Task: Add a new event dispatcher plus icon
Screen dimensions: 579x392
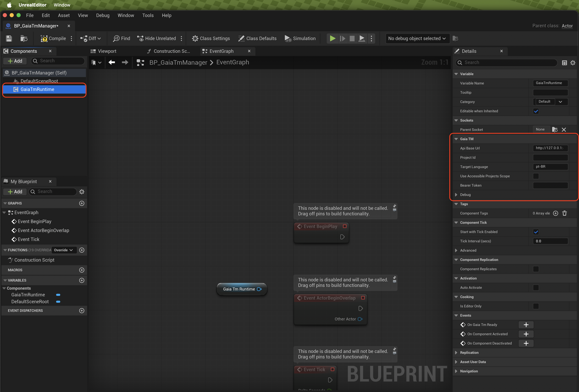Action: click(x=82, y=311)
